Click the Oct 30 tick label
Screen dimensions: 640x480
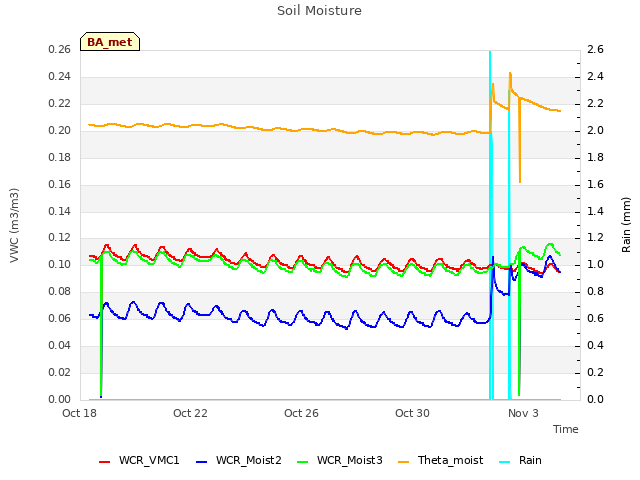412,413
